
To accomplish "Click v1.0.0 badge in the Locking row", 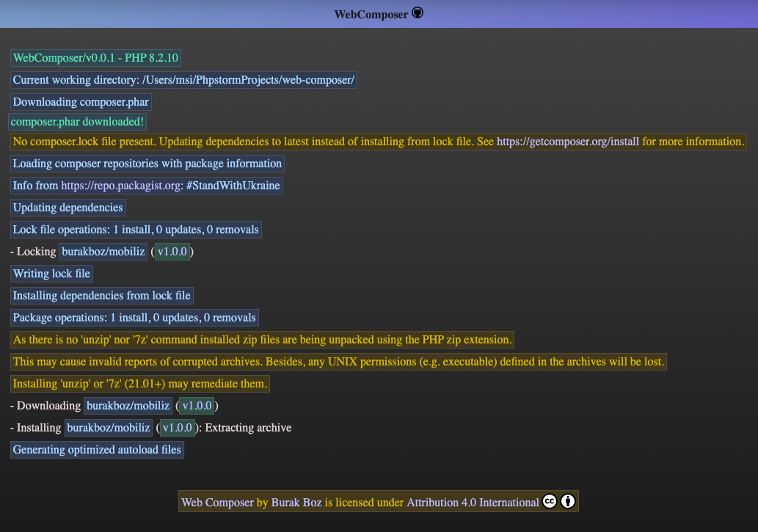I will [172, 252].
